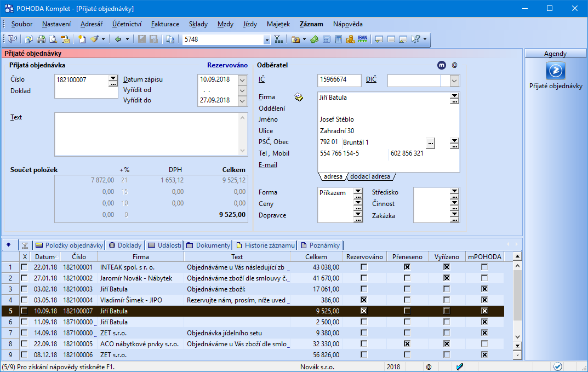Open the Fakturace menu
The width and height of the screenshot is (588, 372).
165,24
